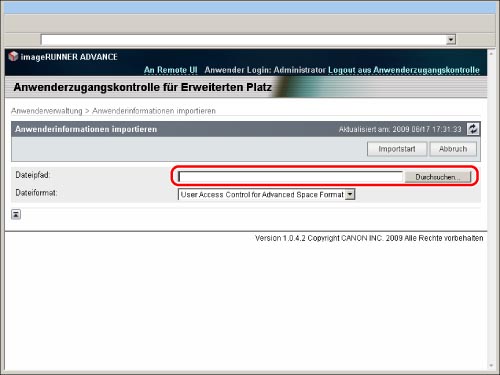Click the imageRUNNER ADVANCE cube logo icon
Screen dimensions: 500x375
tap(13, 56)
